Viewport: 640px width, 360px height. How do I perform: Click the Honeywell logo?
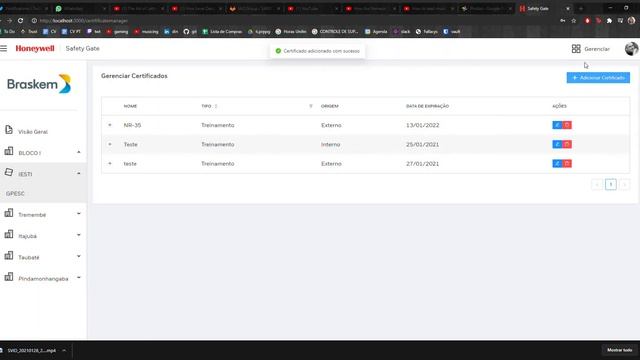(x=35, y=49)
